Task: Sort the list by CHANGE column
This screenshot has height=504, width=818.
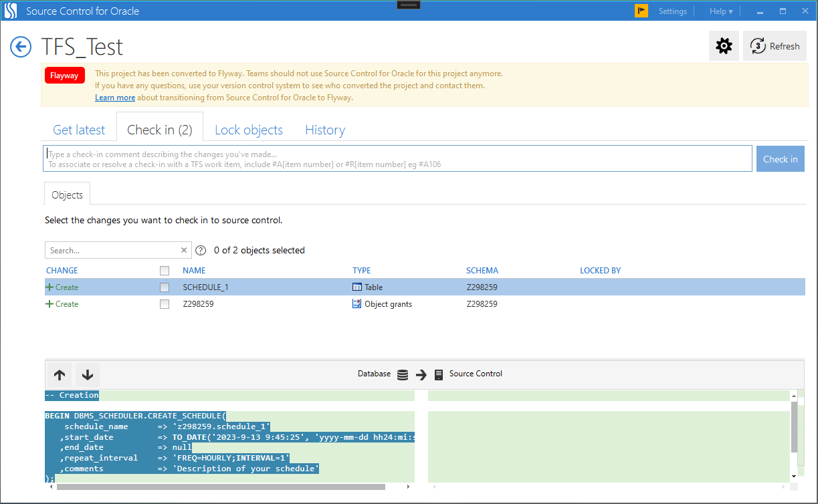Action: coord(62,271)
